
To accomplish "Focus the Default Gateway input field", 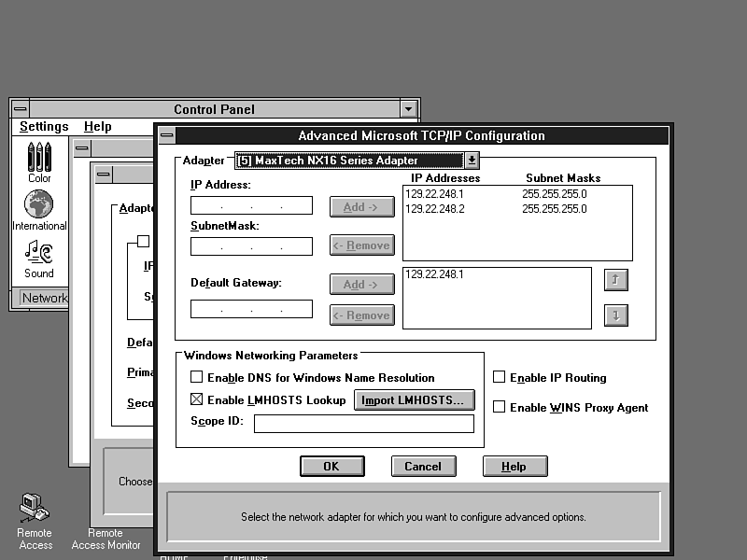I will [x=251, y=309].
